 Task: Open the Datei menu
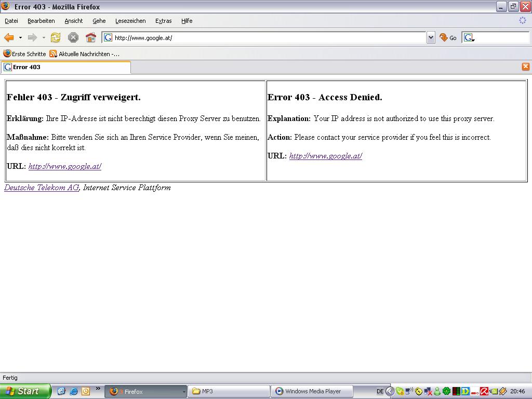click(x=11, y=21)
